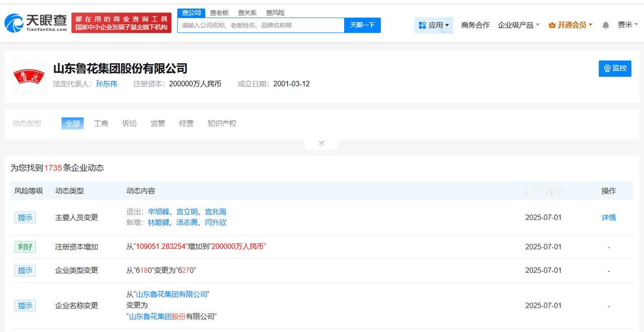Select the 经营 dynamic type filter
Viewport: 644px width, 332px height.
point(186,123)
